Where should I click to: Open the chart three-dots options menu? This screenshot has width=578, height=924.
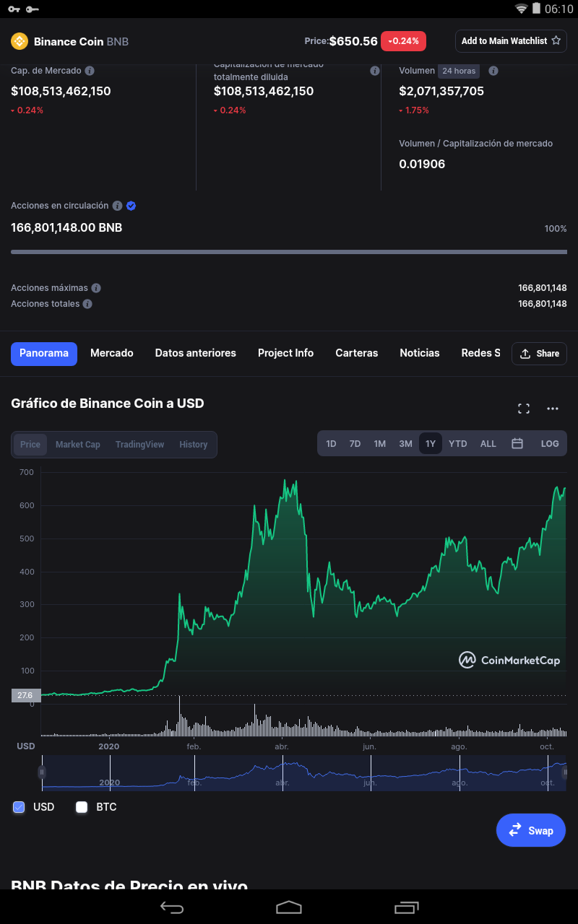coord(553,409)
